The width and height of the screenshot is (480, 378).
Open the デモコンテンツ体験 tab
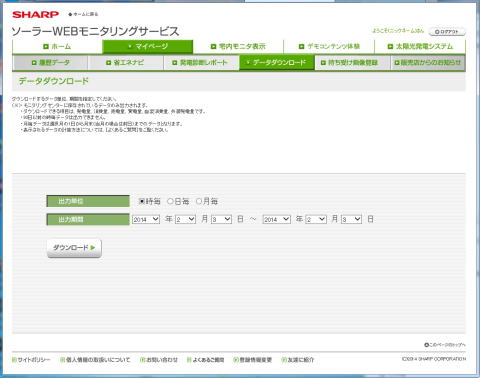pos(329,47)
